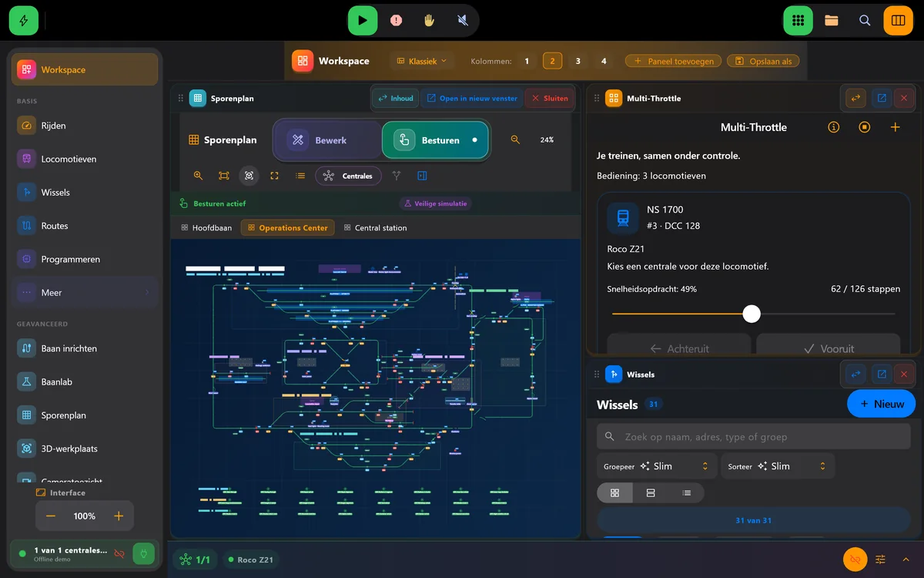
Task: Click the Nieuw button in Wissels
Action: 881,404
